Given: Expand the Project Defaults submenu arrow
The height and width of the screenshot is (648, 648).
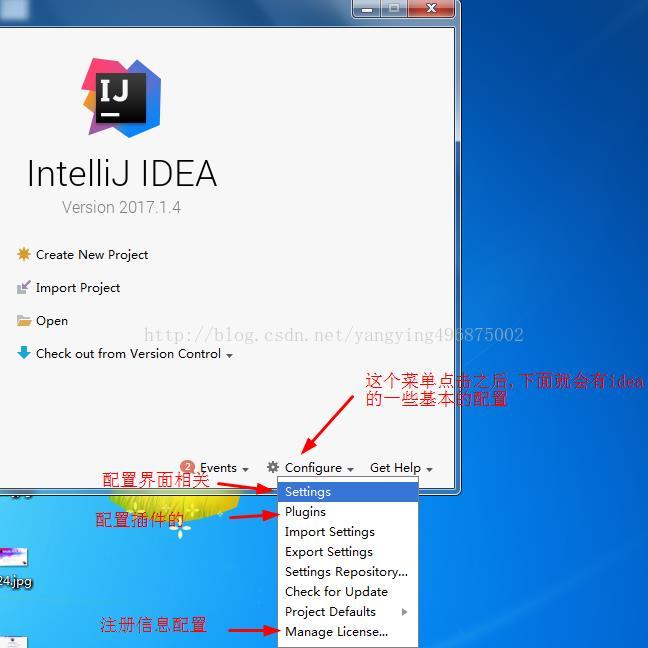Looking at the screenshot, I should click(405, 612).
